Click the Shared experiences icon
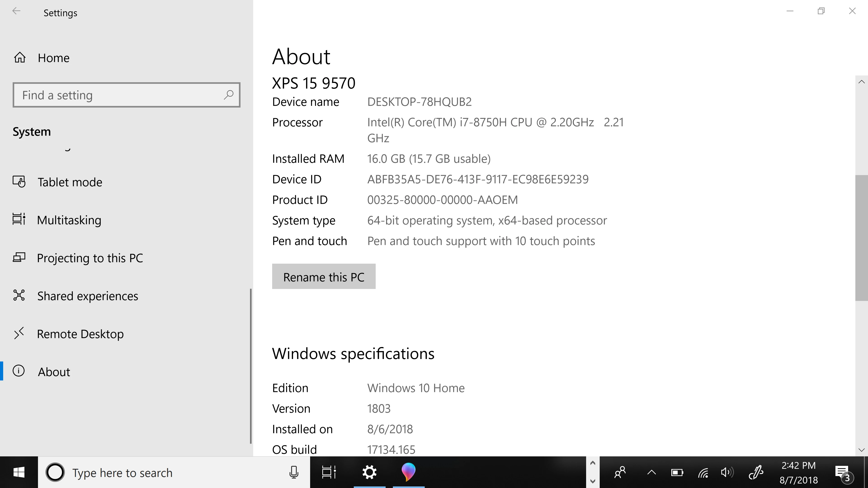Screen dimensions: 868x488 point(19,295)
